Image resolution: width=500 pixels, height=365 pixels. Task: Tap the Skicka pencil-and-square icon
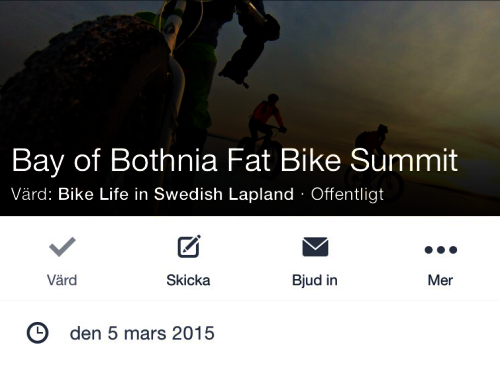point(189,246)
